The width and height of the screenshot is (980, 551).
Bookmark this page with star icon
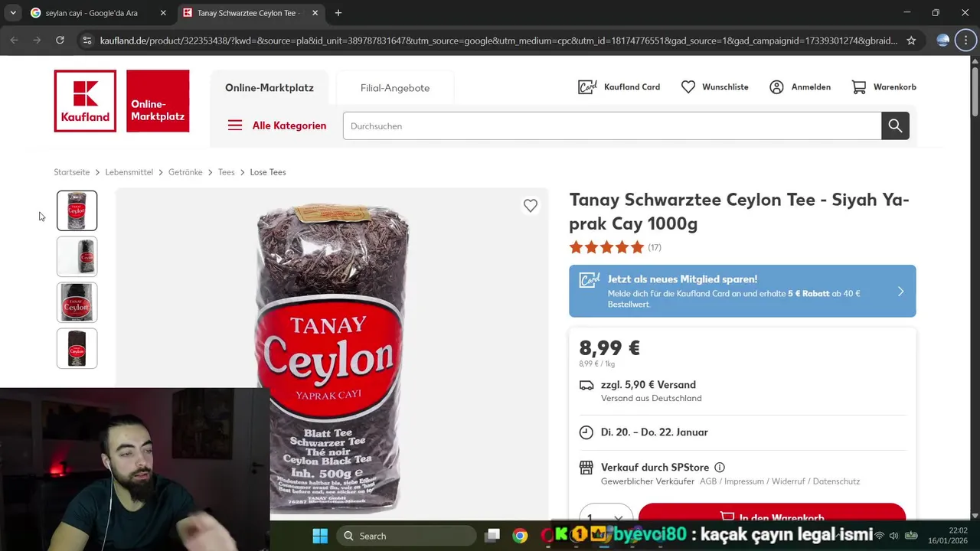click(911, 41)
